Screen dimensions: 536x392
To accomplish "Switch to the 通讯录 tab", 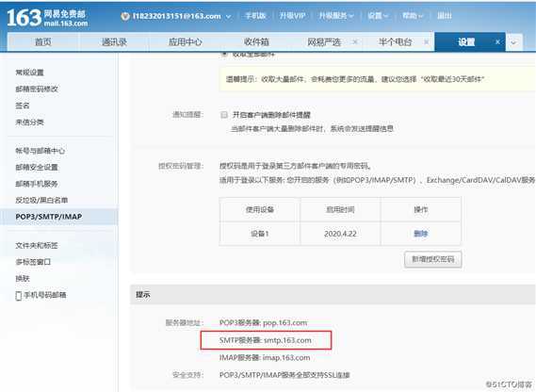I will click(114, 42).
